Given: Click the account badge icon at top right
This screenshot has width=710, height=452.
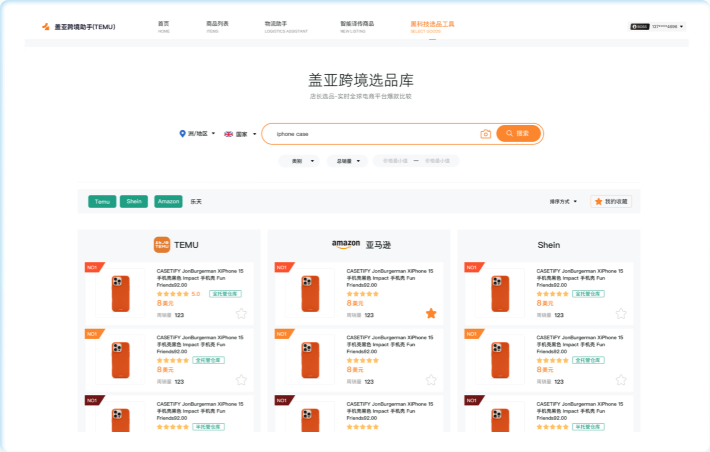Looking at the screenshot, I should [640, 27].
